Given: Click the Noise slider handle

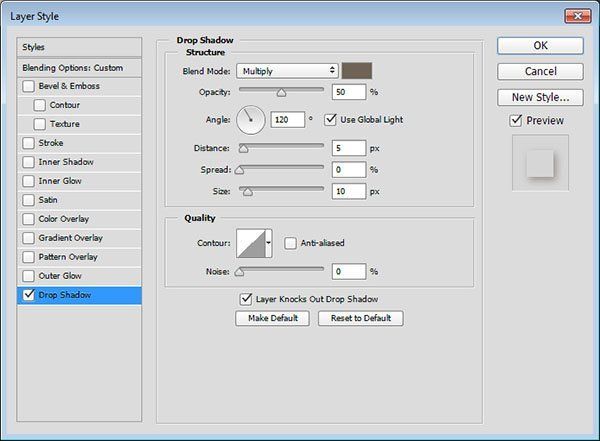Looking at the screenshot, I should [x=239, y=272].
